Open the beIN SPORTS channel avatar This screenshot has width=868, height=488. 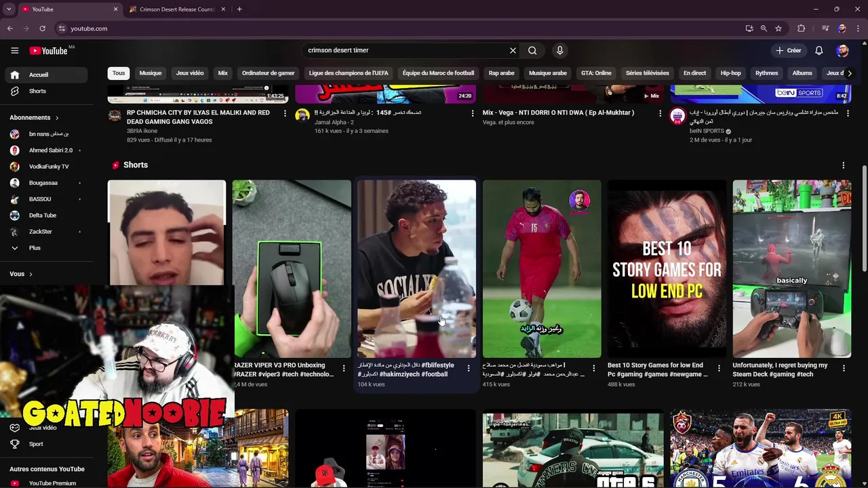click(677, 116)
